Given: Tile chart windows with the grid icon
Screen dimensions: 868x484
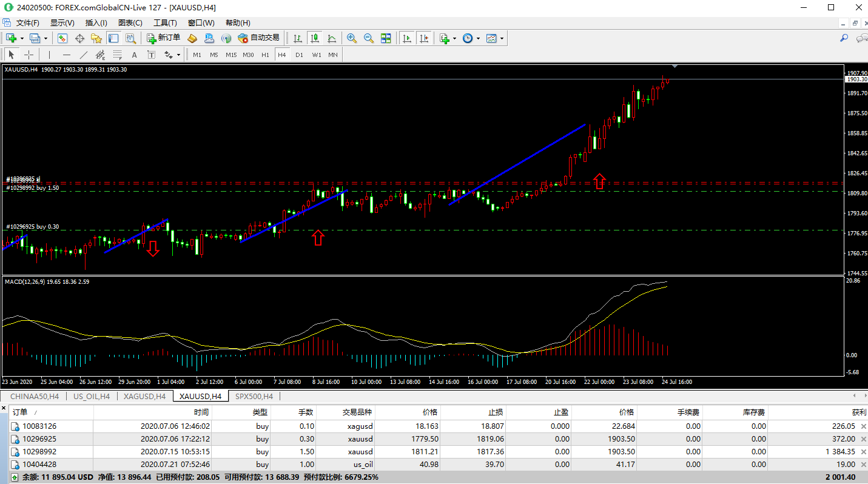Looking at the screenshot, I should pyautogui.click(x=385, y=38).
